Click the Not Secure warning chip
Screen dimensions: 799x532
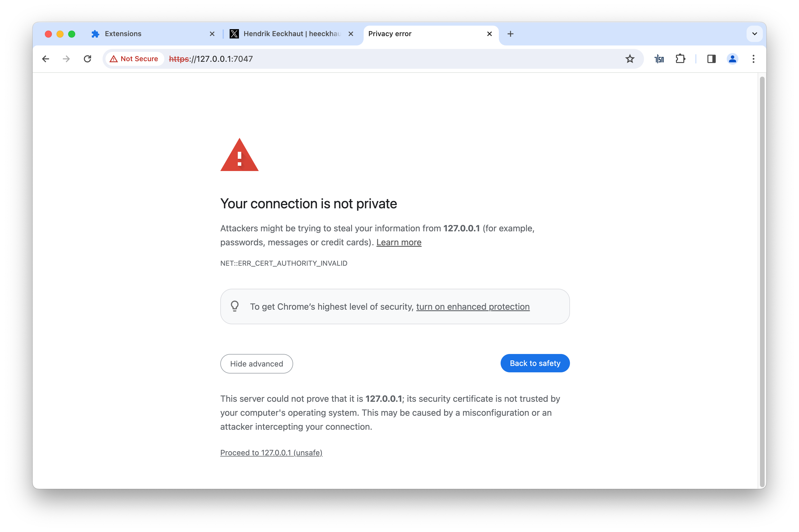134,59
